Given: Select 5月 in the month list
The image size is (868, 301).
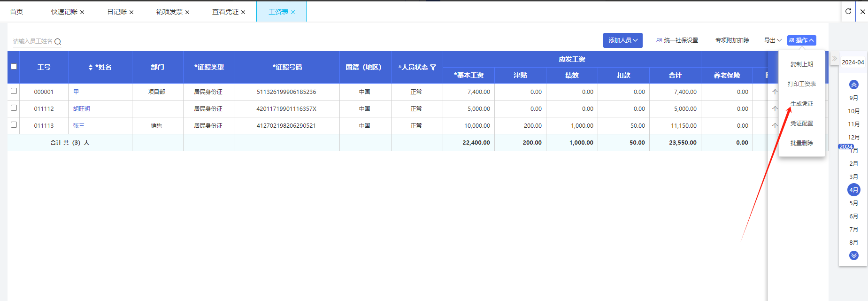Looking at the screenshot, I should click(854, 203).
